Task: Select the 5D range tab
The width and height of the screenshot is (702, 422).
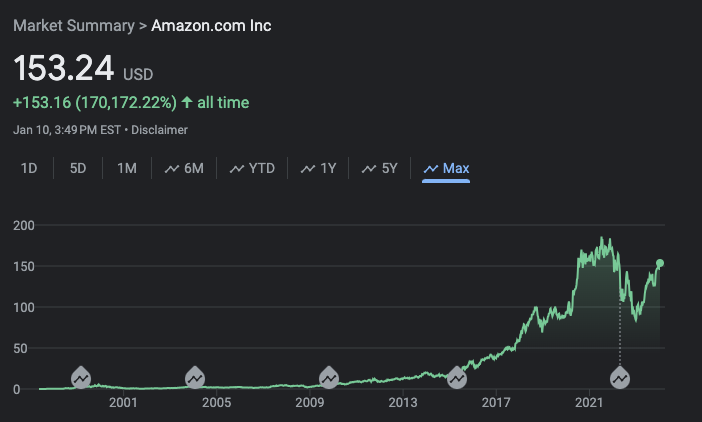Action: (x=78, y=168)
